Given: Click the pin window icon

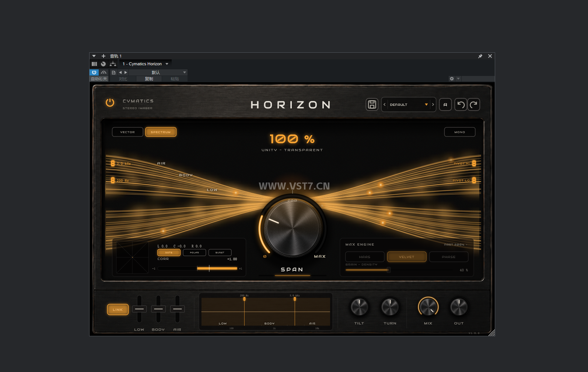Looking at the screenshot, I should coord(480,56).
